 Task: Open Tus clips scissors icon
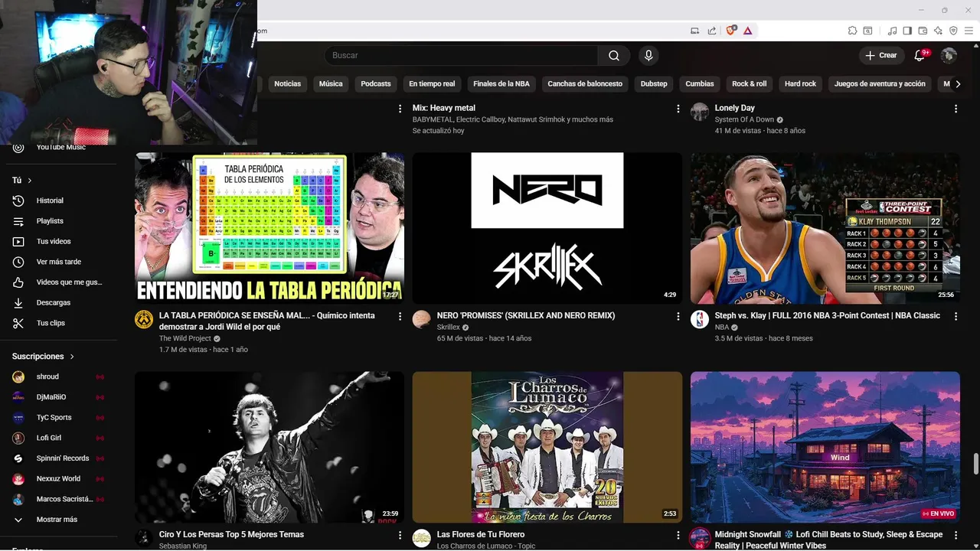[18, 323]
